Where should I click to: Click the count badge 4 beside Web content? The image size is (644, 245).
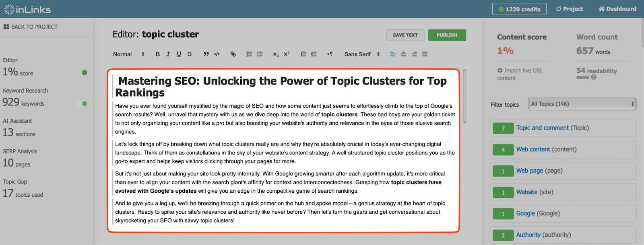pos(503,150)
